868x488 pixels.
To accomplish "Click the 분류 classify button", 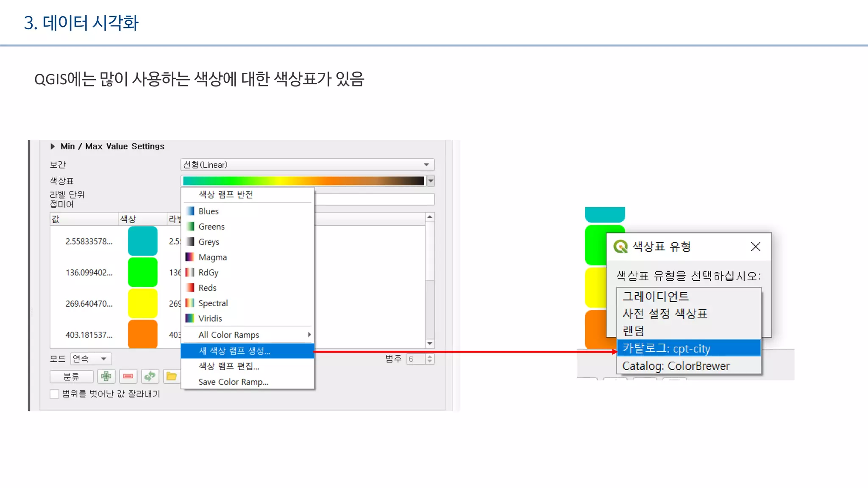I will tap(71, 376).
